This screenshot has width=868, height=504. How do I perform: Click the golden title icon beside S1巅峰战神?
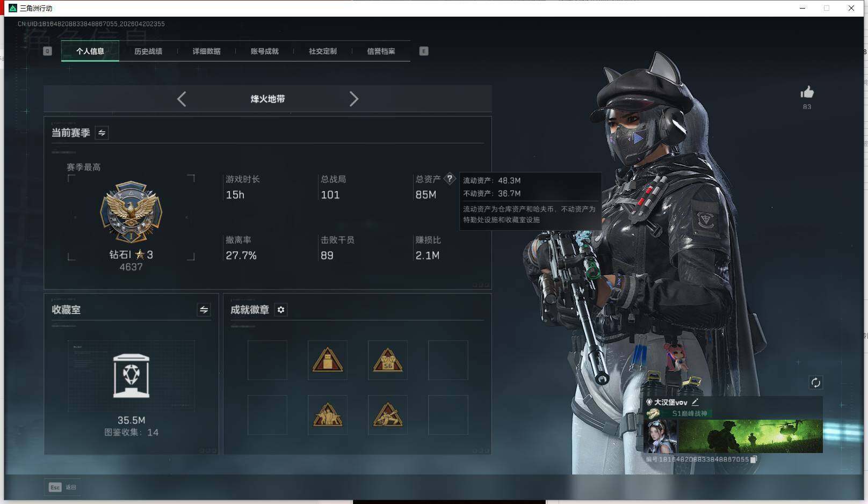coord(653,413)
